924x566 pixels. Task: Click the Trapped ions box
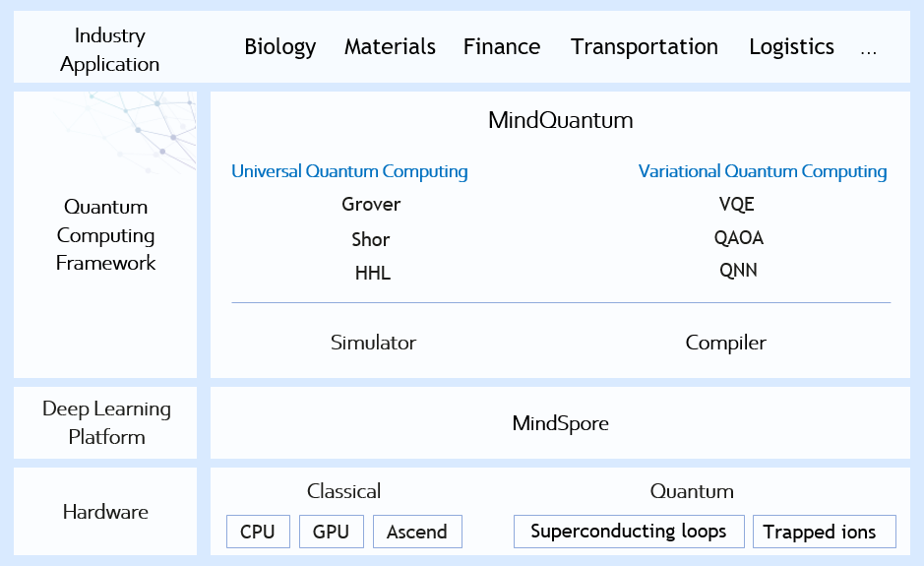click(x=825, y=532)
